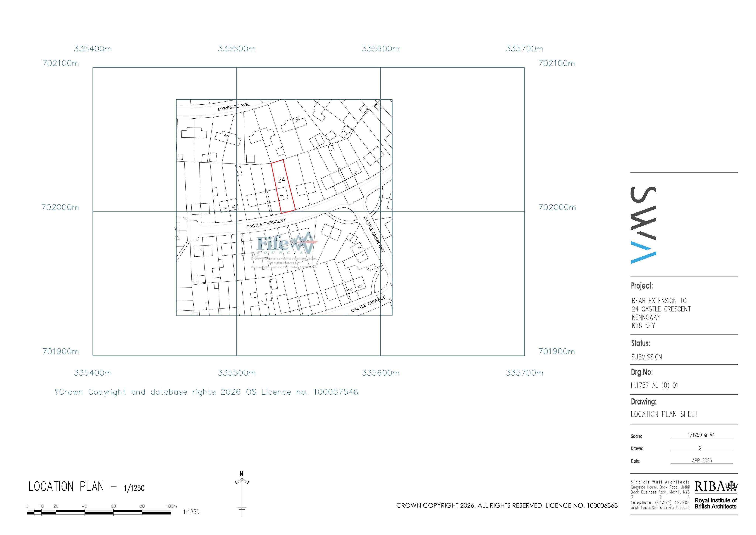Viewport: 756px width, 535px height.
Task: Click 'Royal Institute of British Architects' text
Action: pos(716,503)
